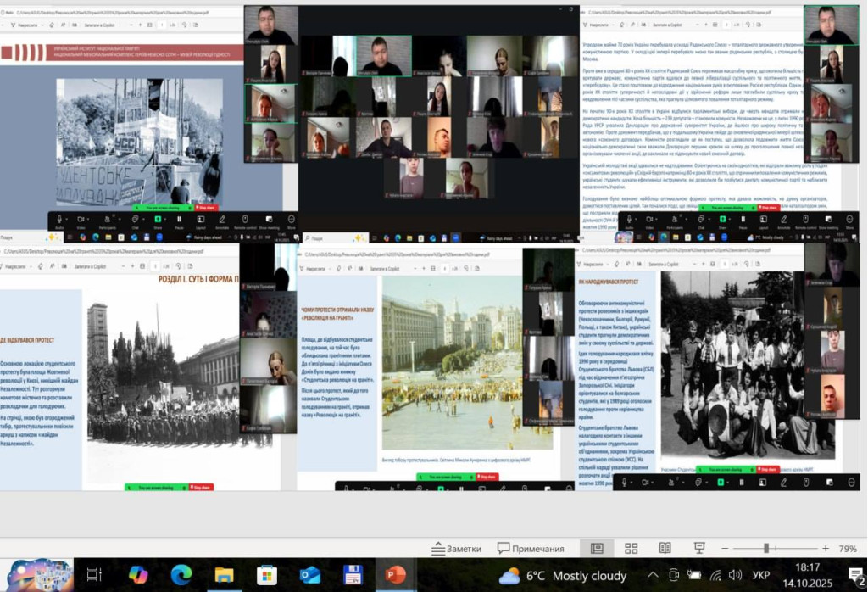Open the weather widget showing 6°C
This screenshot has width=868, height=592.
(x=563, y=576)
